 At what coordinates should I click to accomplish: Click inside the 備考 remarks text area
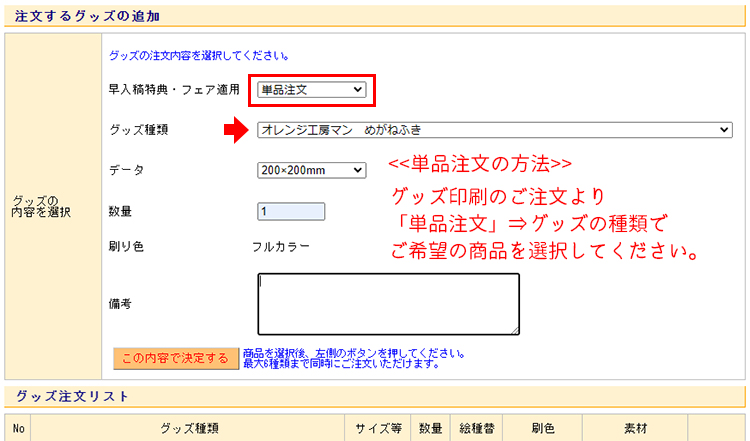pyautogui.click(x=388, y=303)
